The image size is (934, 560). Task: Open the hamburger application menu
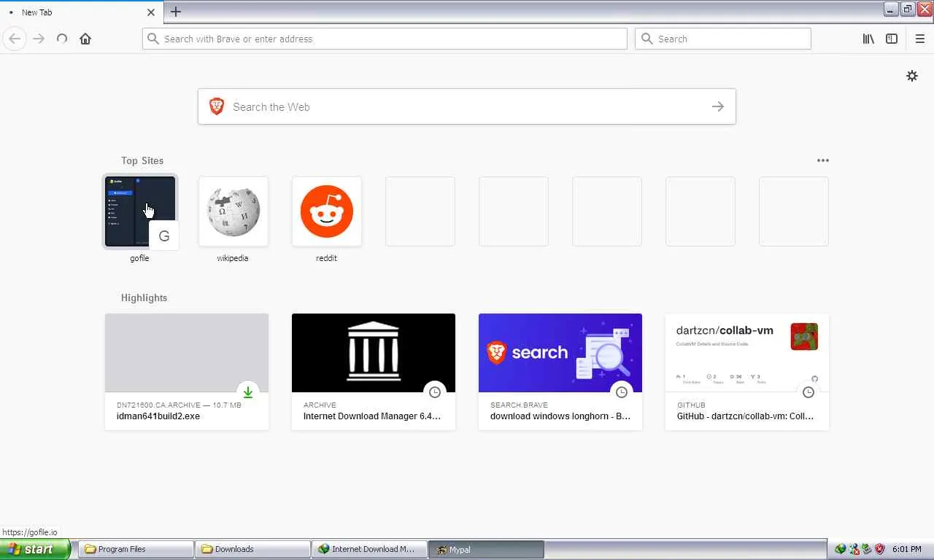919,39
